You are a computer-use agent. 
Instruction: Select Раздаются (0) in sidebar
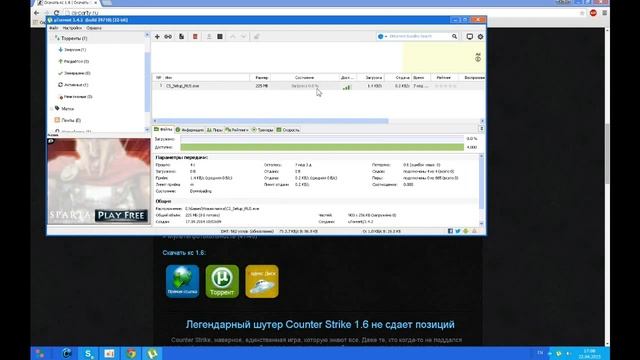point(73,61)
